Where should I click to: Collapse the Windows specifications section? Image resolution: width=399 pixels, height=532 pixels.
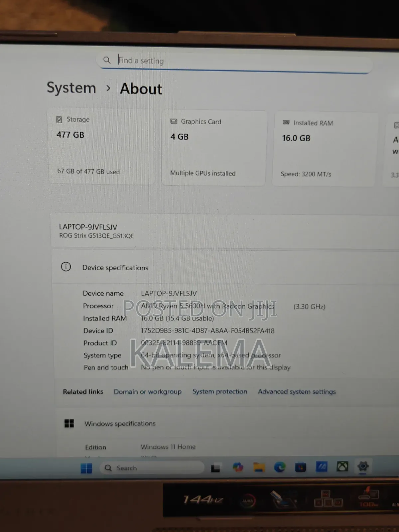tap(228, 423)
